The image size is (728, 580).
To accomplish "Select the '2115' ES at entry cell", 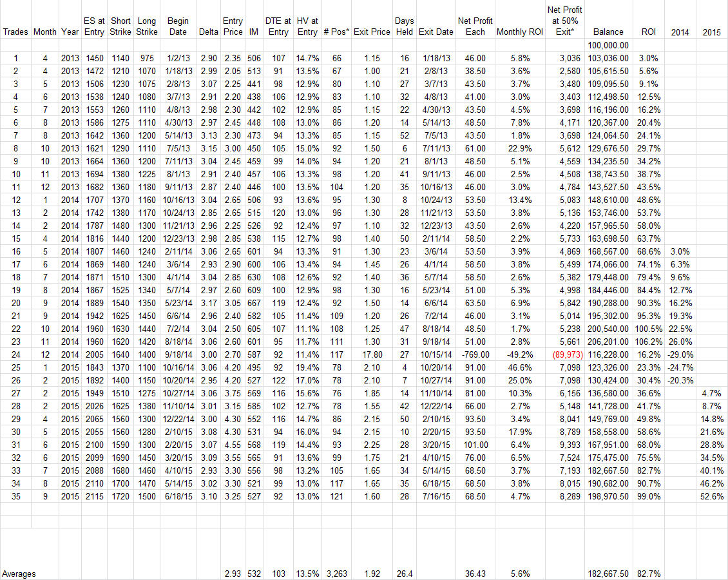I will pyautogui.click(x=94, y=496).
